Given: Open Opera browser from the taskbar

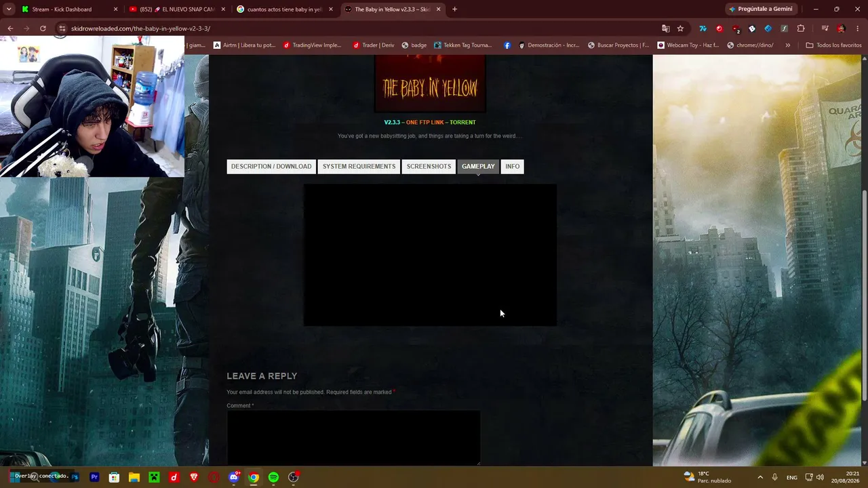Looking at the screenshot, I should (214, 477).
